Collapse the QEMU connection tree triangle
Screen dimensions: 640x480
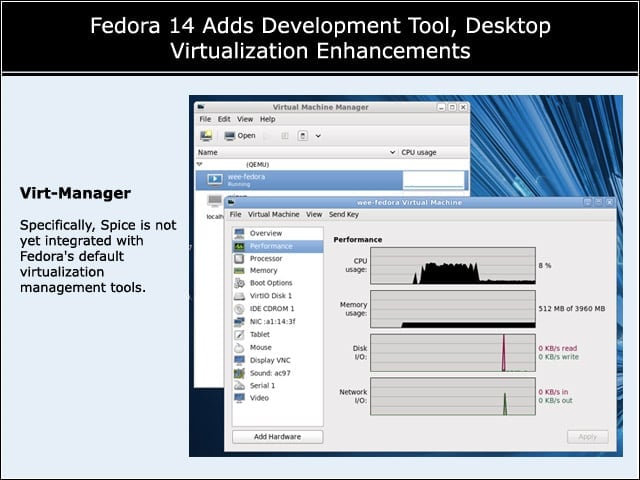200,164
